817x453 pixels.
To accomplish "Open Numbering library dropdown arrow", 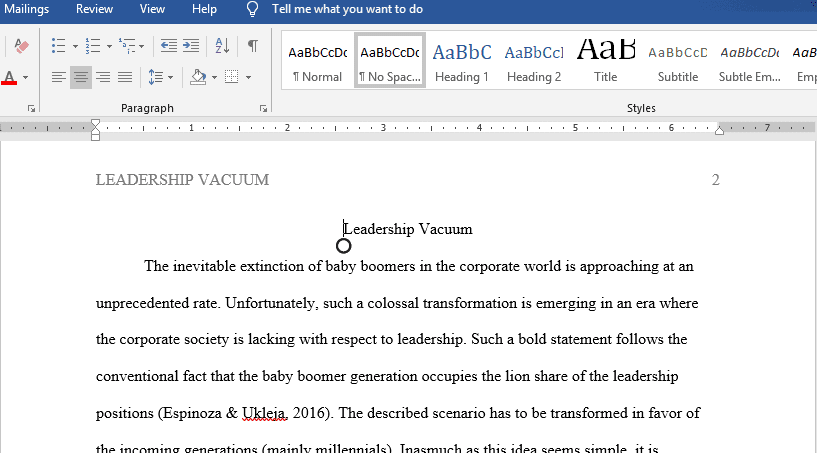I will (x=109, y=46).
